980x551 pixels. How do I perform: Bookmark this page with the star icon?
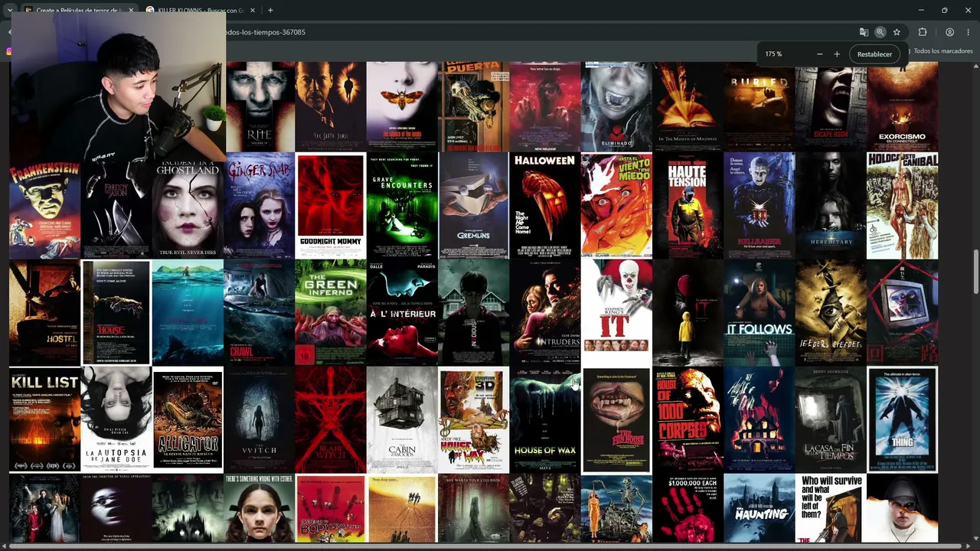(x=897, y=32)
